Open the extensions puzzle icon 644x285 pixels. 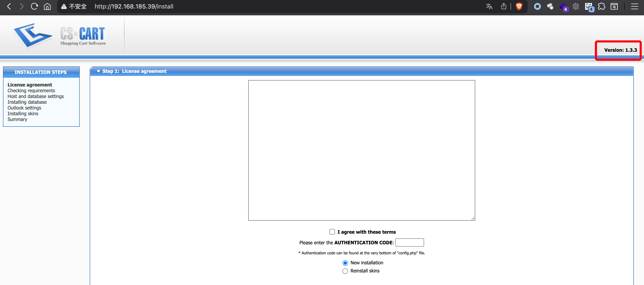(602, 6)
